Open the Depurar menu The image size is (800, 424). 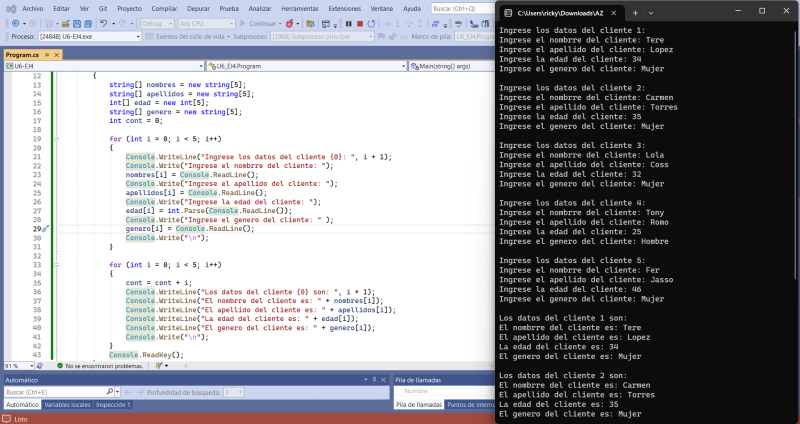tap(198, 7)
